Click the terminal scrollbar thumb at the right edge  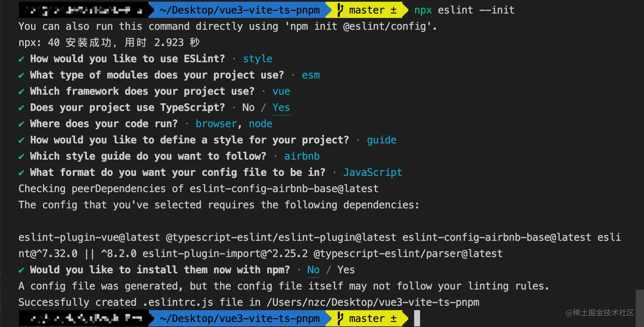[639, 307]
